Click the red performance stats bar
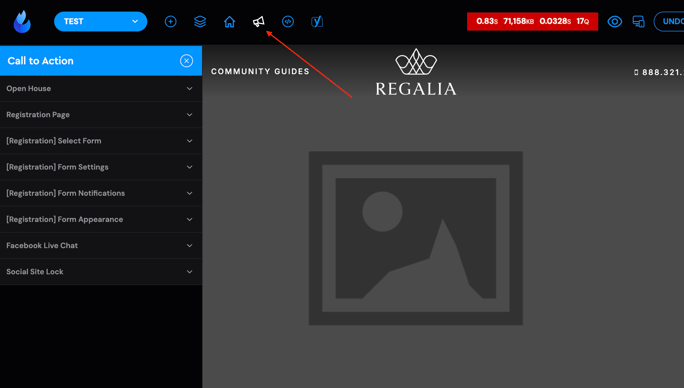 (532, 21)
